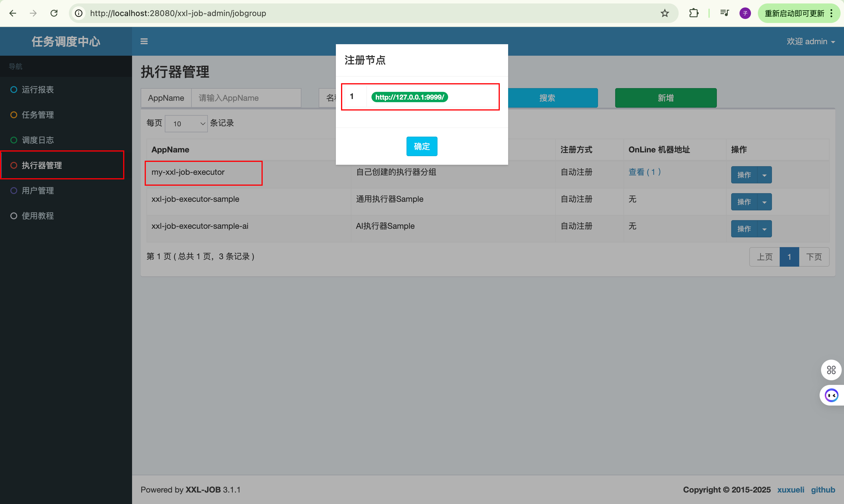Open the 调度日志 sidebar menu
Viewport: 844px width, 504px height.
click(x=66, y=140)
